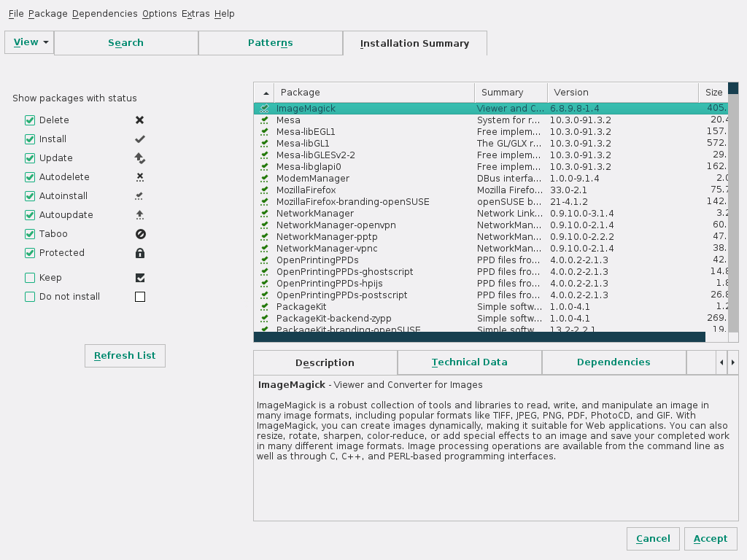Click the NetworkManager status icon
The width and height of the screenshot is (747, 560).
click(264, 214)
